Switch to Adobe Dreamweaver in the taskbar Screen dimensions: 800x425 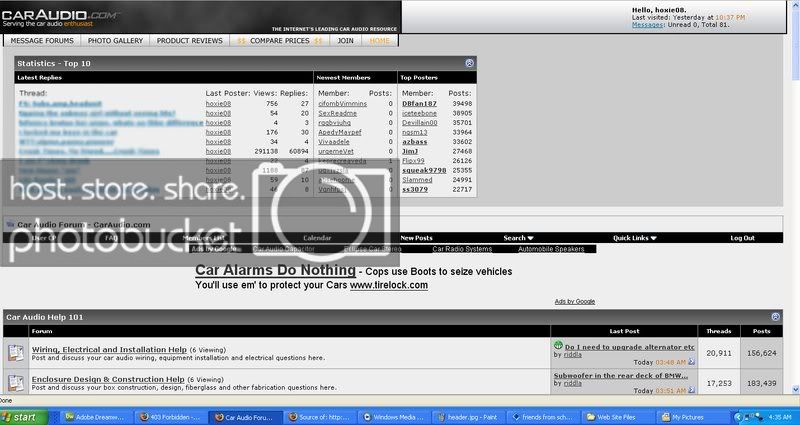(97, 417)
